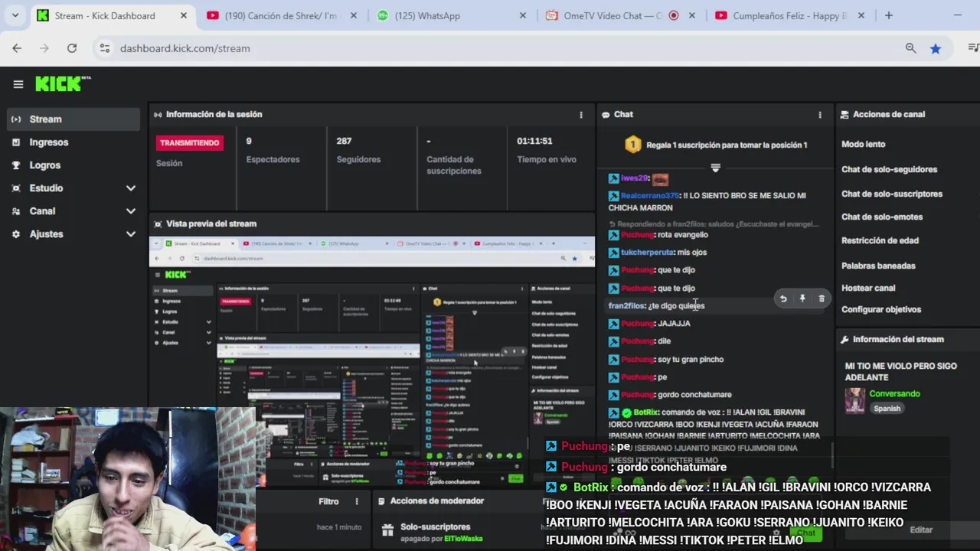Screen dimensions: 980x551
Task: Close the WhatsApp tab
Action: [523, 15]
